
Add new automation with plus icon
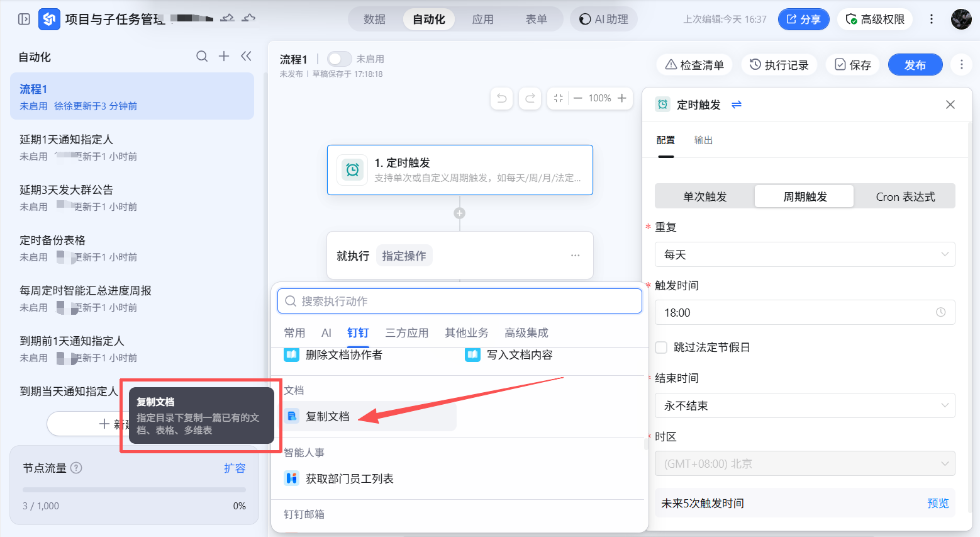(x=224, y=57)
